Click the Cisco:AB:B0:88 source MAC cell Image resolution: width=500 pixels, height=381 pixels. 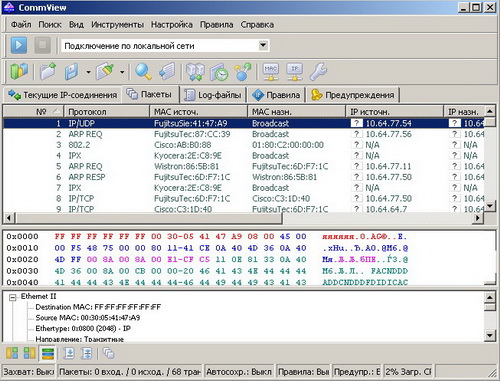point(183,145)
